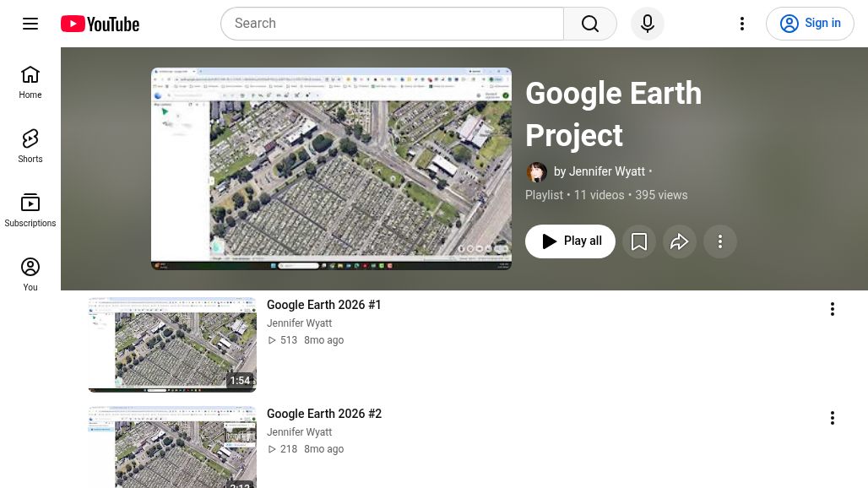Click the Google Earth 2026 #1 title
The width and height of the screenshot is (868, 488).
(324, 305)
